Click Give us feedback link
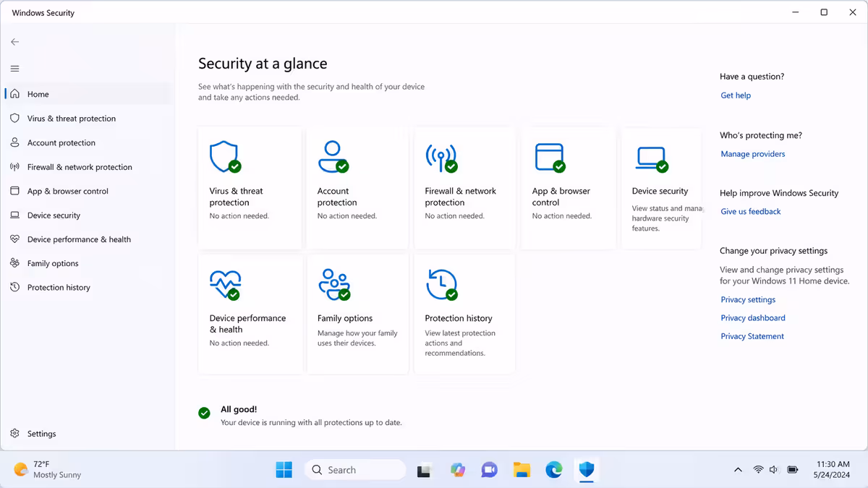868x488 pixels. (x=751, y=212)
